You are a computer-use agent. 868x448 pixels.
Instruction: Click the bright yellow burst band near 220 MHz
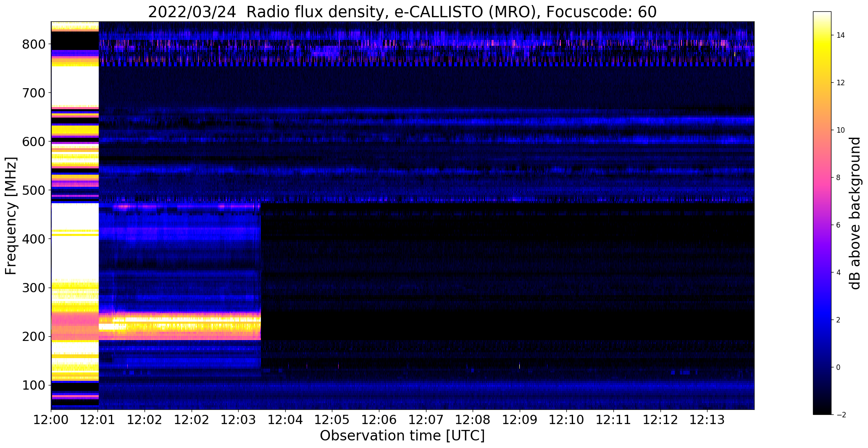point(180,326)
